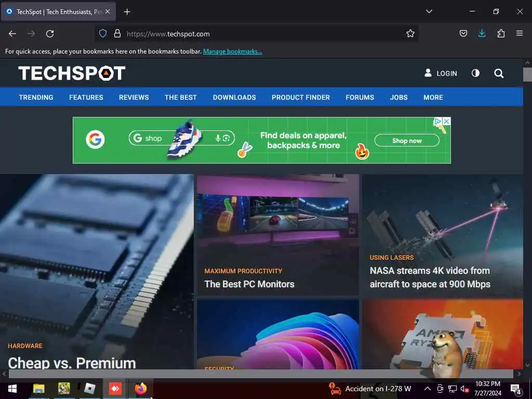Screen dimensions: 532x399
Task: Close the TechSpot browser tab
Action: coord(108,12)
